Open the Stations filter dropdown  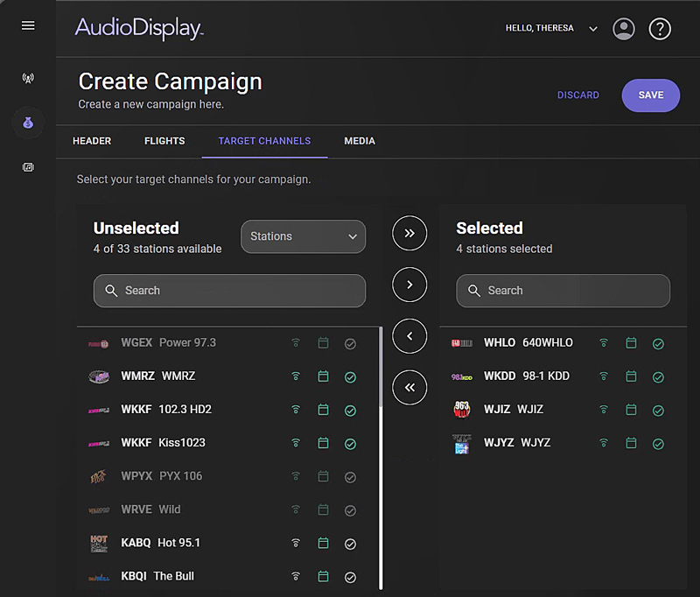pos(303,236)
